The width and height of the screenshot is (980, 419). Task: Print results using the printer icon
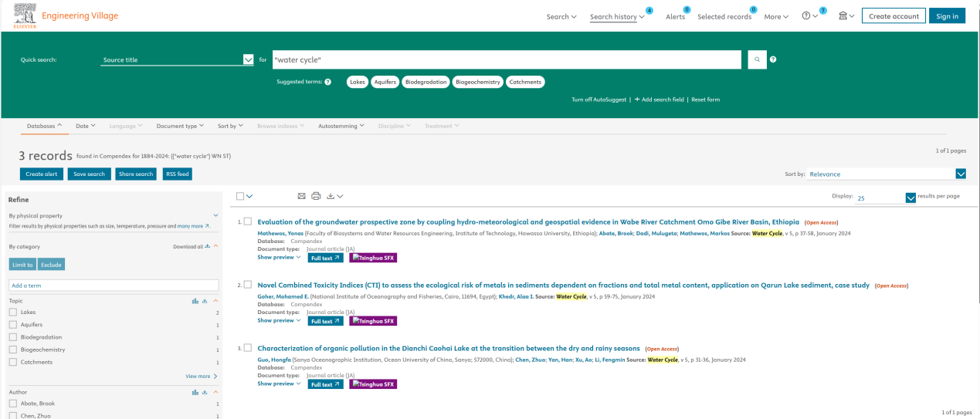click(x=316, y=196)
